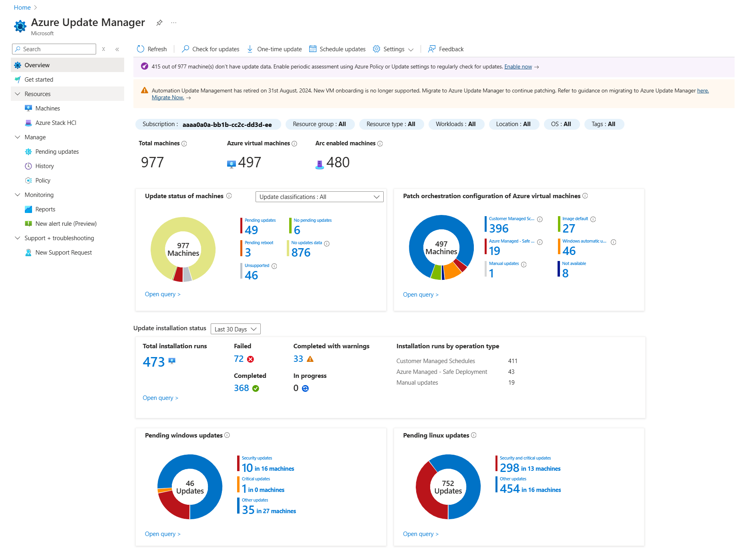Open Reports under Monitoring
Screen dimensions: 745x560
tap(45, 209)
